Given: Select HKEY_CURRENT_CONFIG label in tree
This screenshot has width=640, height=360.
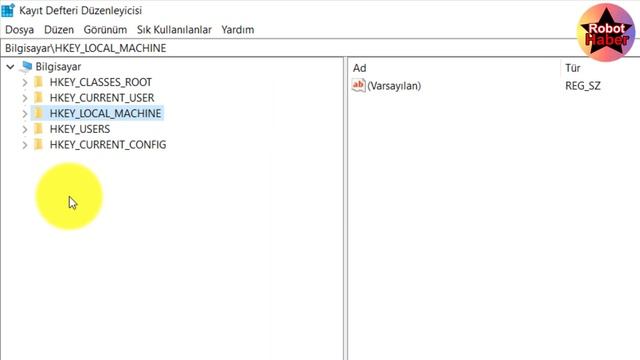Looking at the screenshot, I should pos(108,145).
